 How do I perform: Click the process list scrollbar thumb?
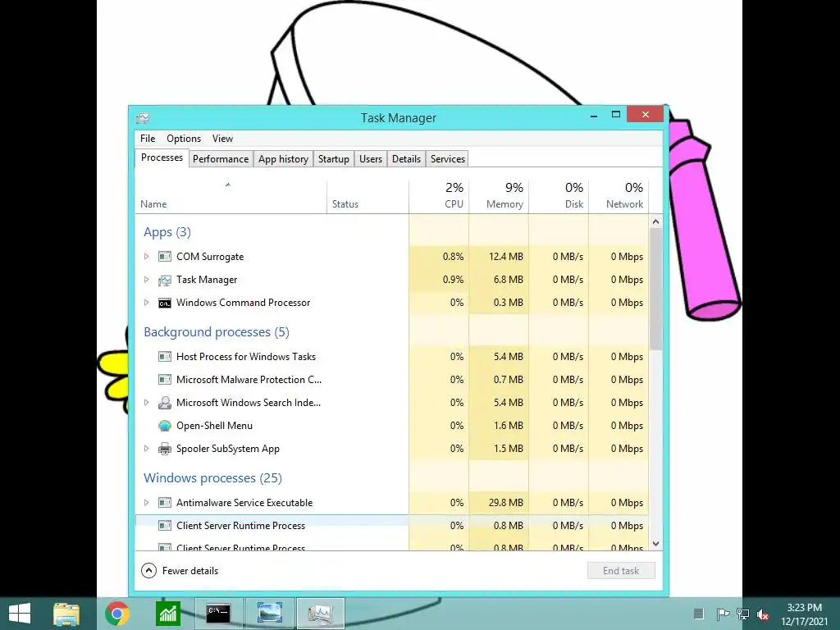click(655, 290)
